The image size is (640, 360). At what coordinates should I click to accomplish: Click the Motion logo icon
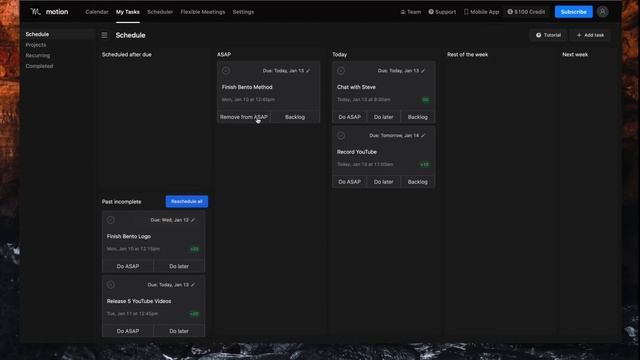pyautogui.click(x=36, y=12)
